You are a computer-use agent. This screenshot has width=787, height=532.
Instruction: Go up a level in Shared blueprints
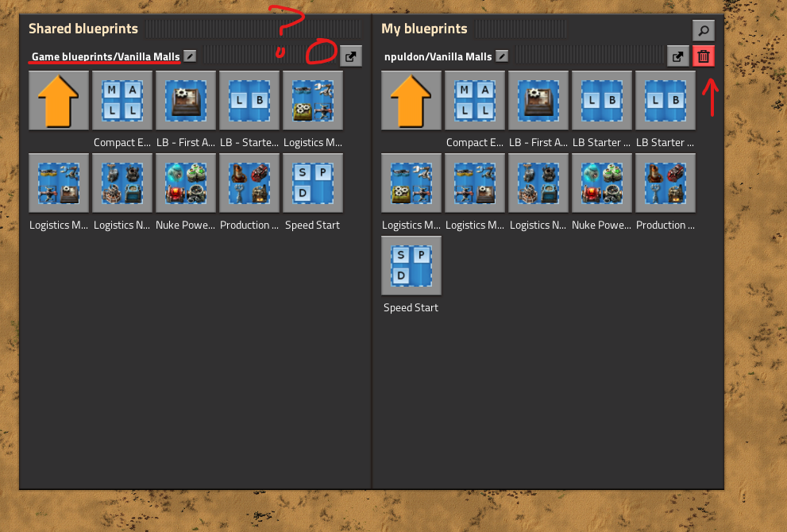point(59,100)
